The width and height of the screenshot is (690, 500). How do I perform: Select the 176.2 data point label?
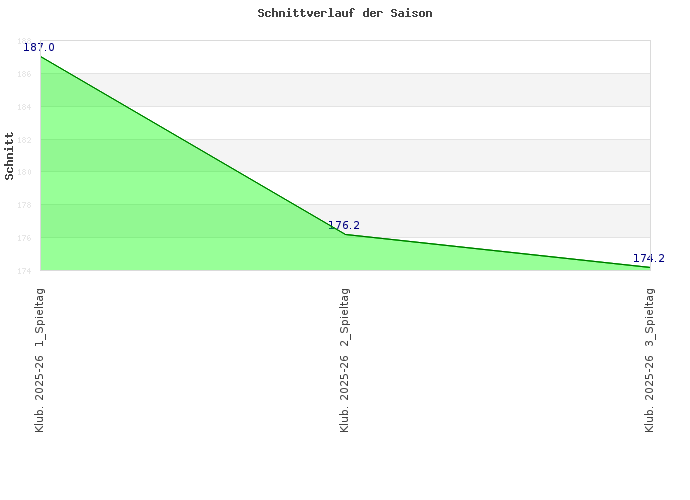344,225
